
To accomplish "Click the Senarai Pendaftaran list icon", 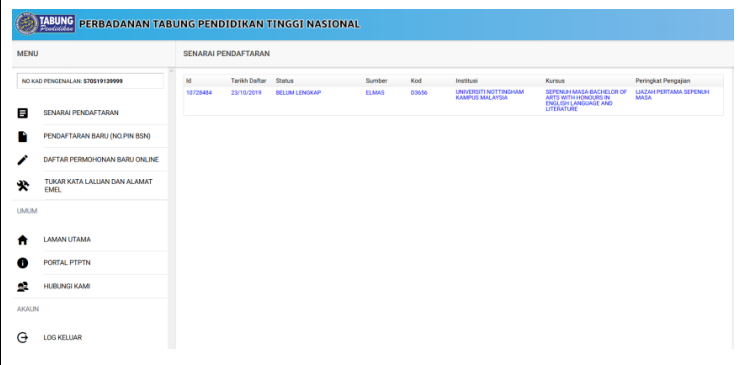I will pos(22,113).
